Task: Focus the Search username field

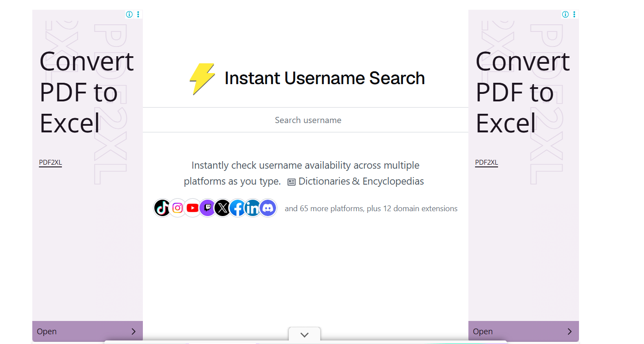Action: (x=306, y=120)
